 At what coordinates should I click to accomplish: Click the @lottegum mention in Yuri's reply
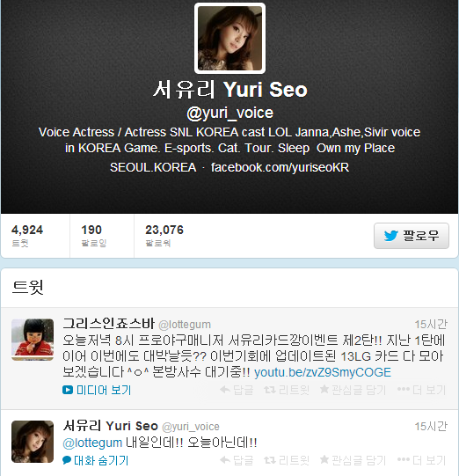[92, 443]
